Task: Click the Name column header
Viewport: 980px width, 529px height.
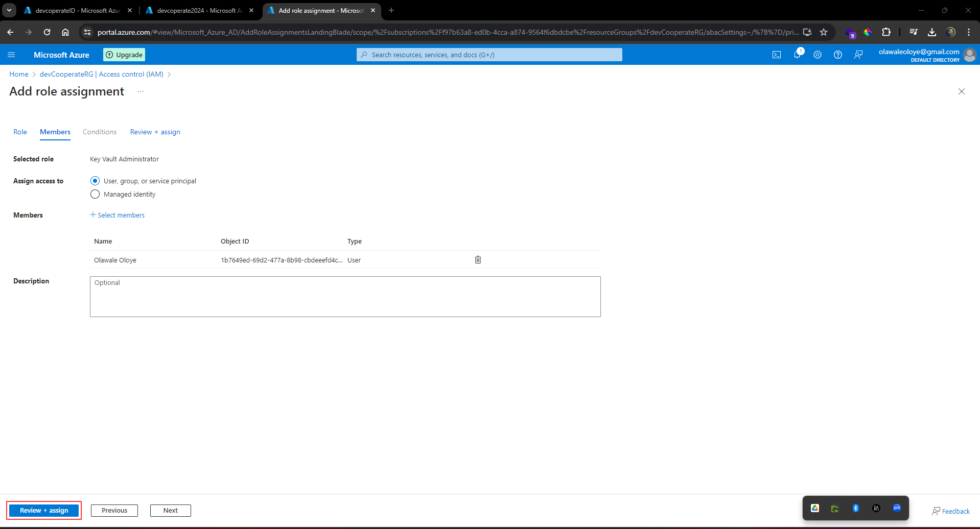Action: point(103,241)
